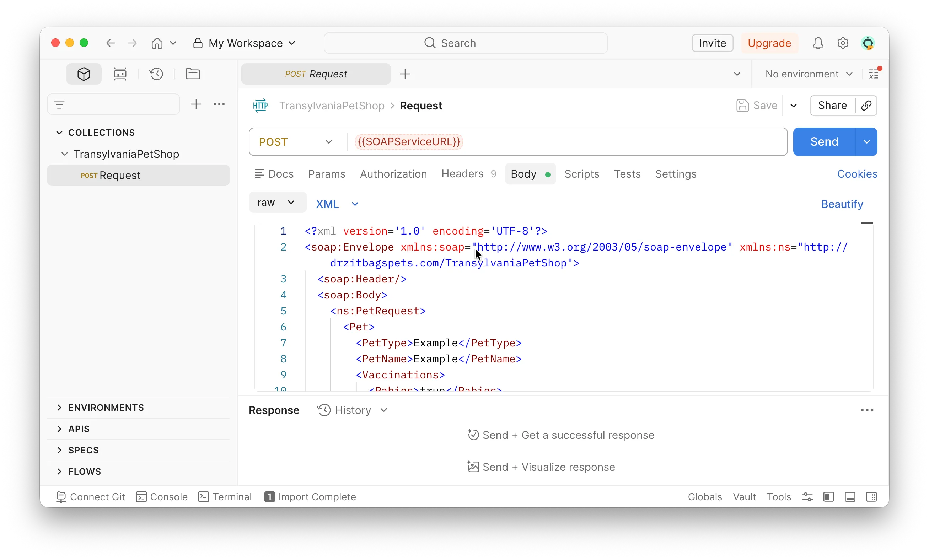The height and width of the screenshot is (560, 929).
Task: Open the layout sliders icon in status bar
Action: [x=807, y=497]
